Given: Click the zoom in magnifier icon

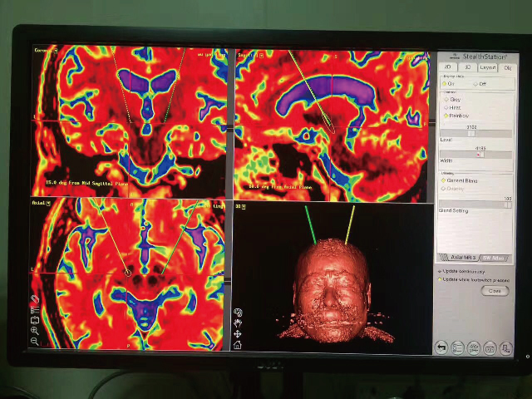Looking at the screenshot, I should point(35,330).
